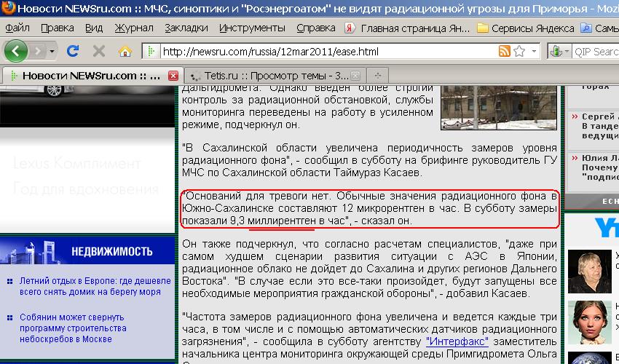619x364 pixels.
Task: Click the RSS feed icon in address bar
Action: pyautogui.click(x=504, y=51)
